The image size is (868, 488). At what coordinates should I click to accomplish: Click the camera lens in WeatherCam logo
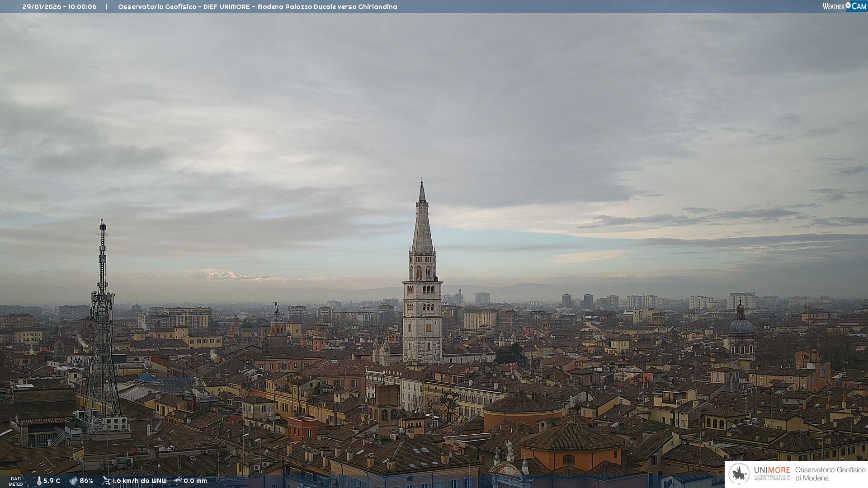point(848,5)
